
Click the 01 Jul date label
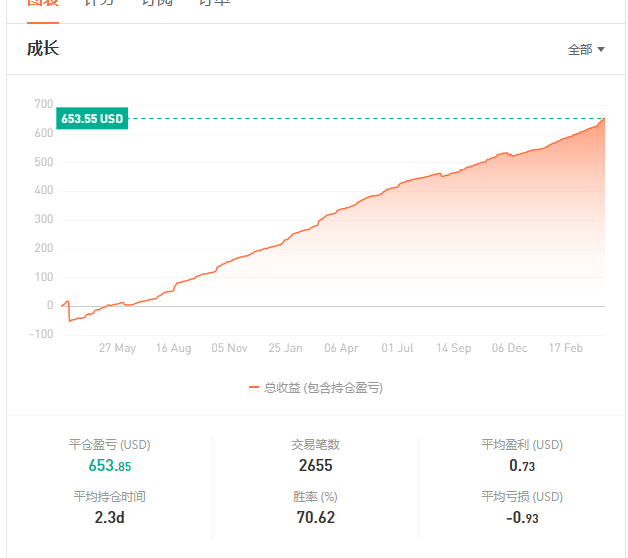pos(397,348)
